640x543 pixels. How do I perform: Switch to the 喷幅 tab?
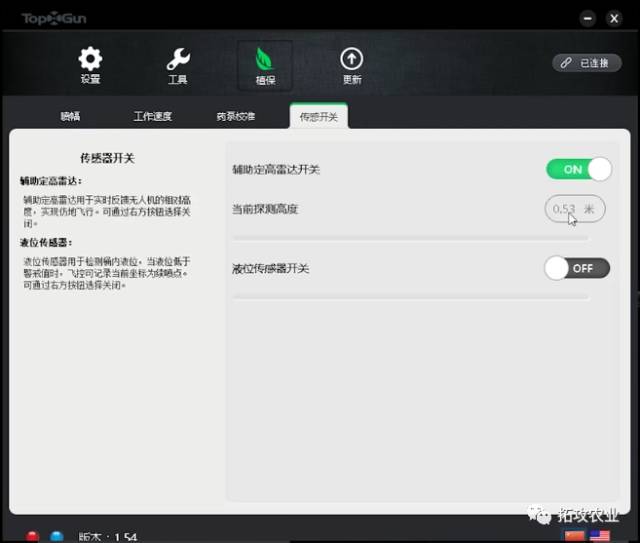pos(70,116)
